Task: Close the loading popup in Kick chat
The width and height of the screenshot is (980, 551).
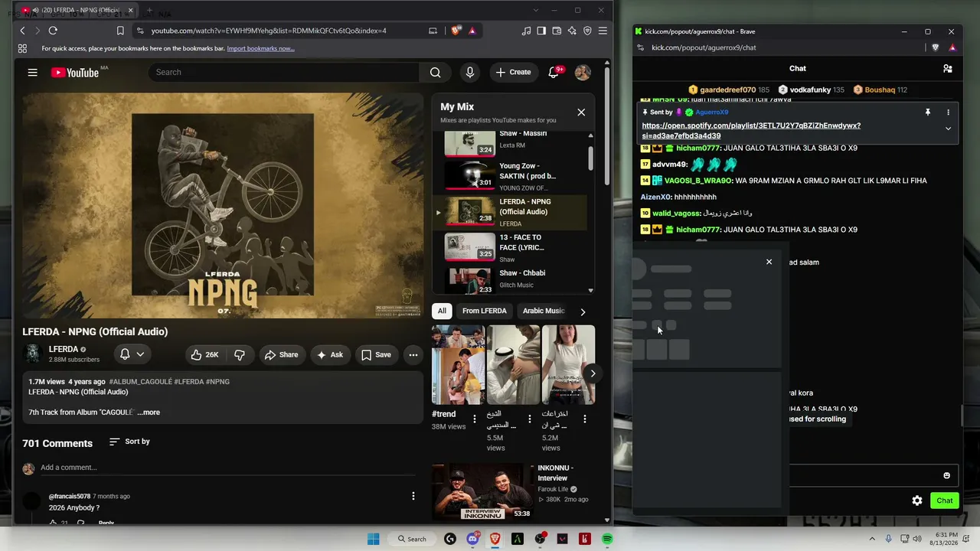Action: 769,262
